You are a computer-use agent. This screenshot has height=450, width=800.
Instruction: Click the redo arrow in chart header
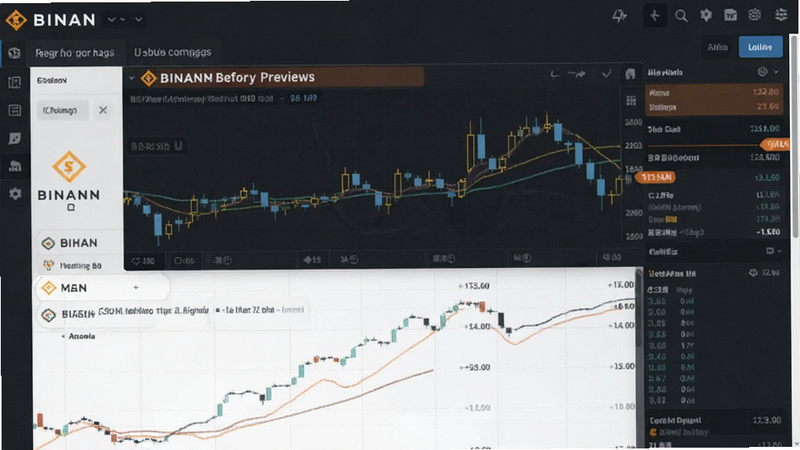[577, 74]
